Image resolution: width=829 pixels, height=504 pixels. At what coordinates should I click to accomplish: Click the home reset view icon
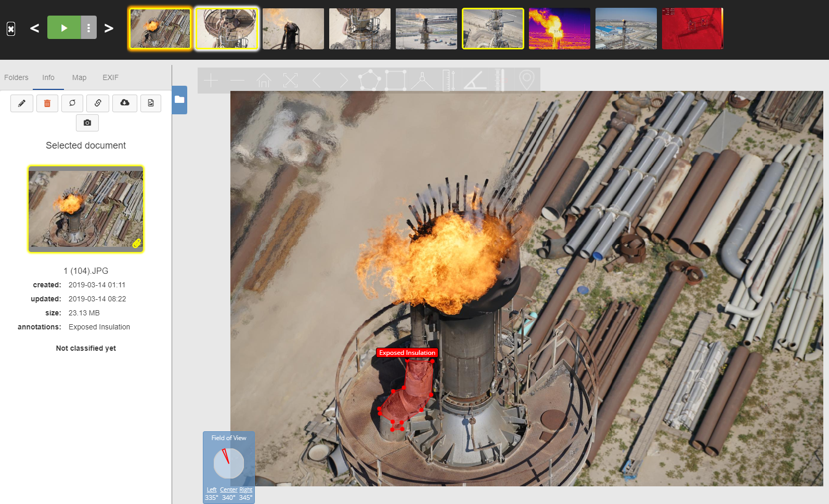click(264, 81)
